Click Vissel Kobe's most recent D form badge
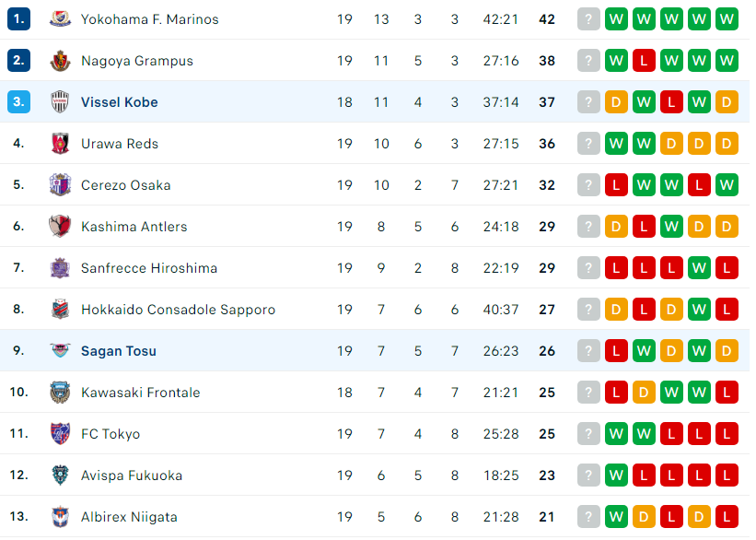The width and height of the screenshot is (756, 540). coord(616,102)
